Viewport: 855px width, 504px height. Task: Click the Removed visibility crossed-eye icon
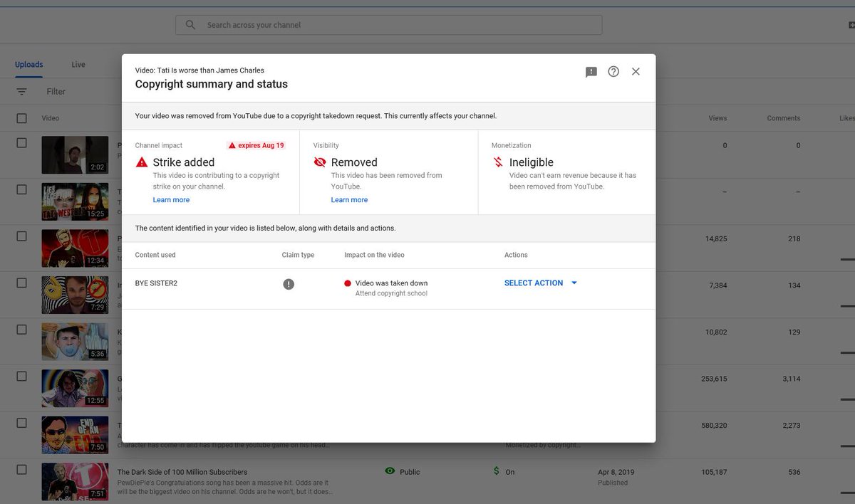click(320, 162)
